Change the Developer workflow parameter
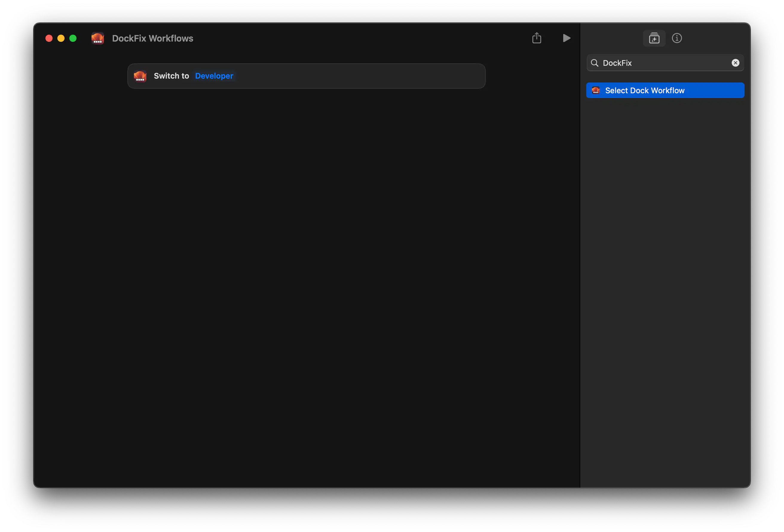The image size is (784, 532). [214, 76]
